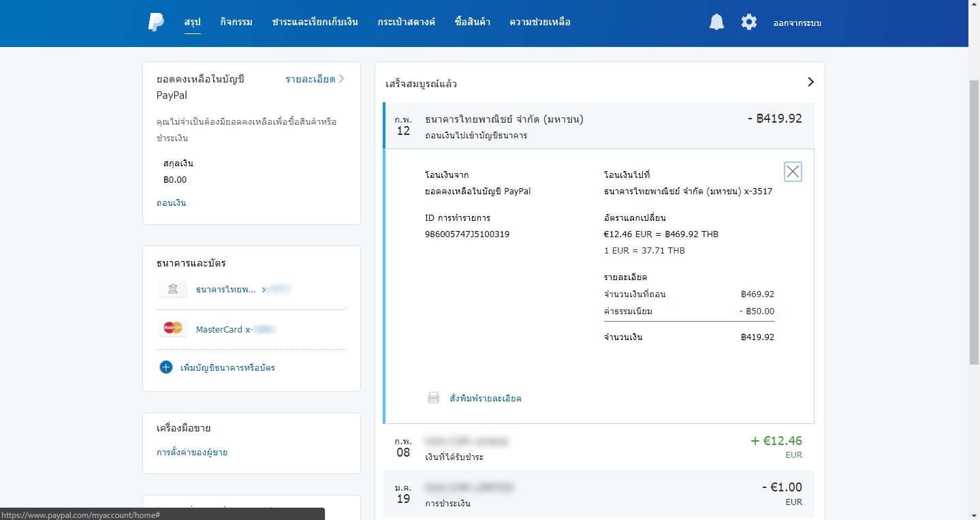The height and width of the screenshot is (520, 980).
Task: Open การตั้งค่าของผู้ขาย link
Action: [192, 452]
